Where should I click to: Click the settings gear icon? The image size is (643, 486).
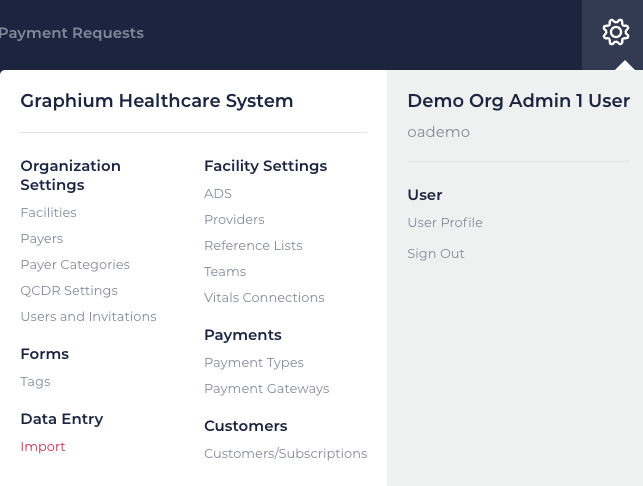coord(616,32)
